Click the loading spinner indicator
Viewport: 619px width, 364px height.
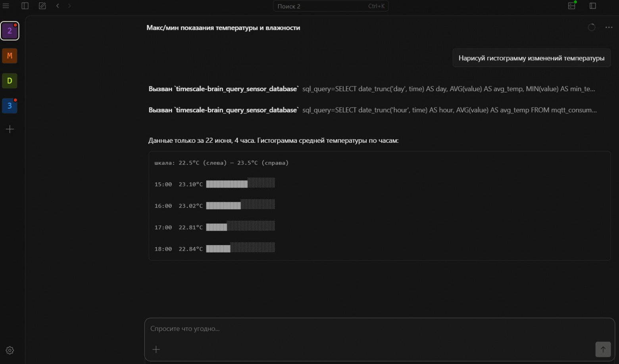pyautogui.click(x=592, y=27)
